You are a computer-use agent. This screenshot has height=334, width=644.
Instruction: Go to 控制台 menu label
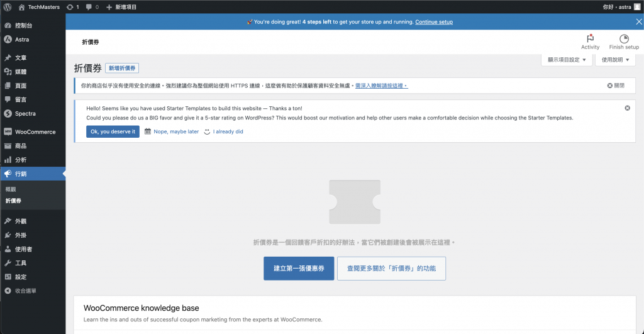[24, 25]
